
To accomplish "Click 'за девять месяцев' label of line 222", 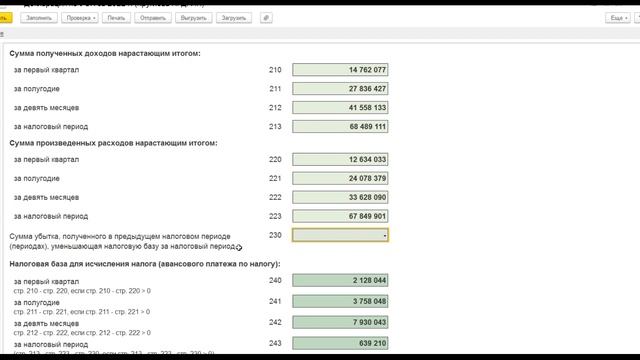I will 46,197.
